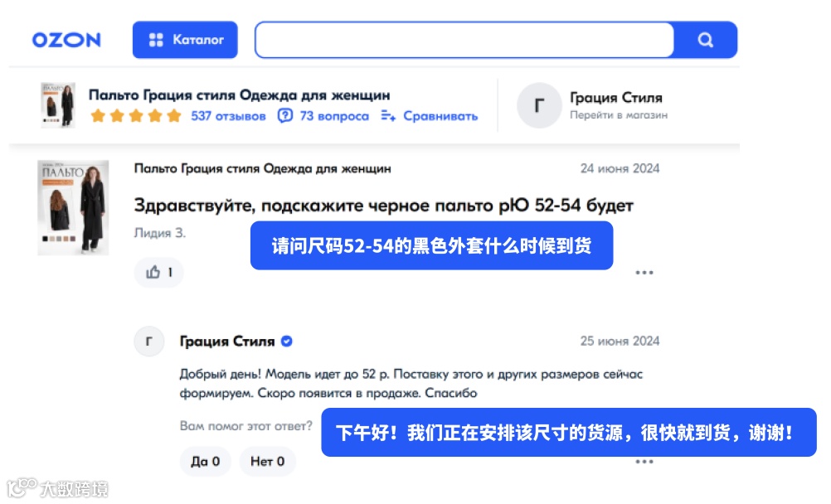Viewport: 831px width, 504px height.
Task: Open 73 вопроса questions link
Action: click(x=334, y=116)
